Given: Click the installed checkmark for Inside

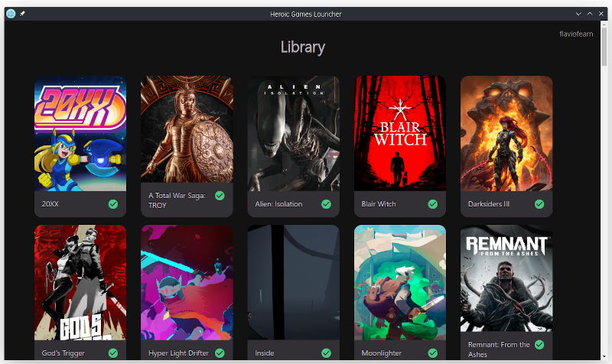Looking at the screenshot, I should tap(327, 353).
